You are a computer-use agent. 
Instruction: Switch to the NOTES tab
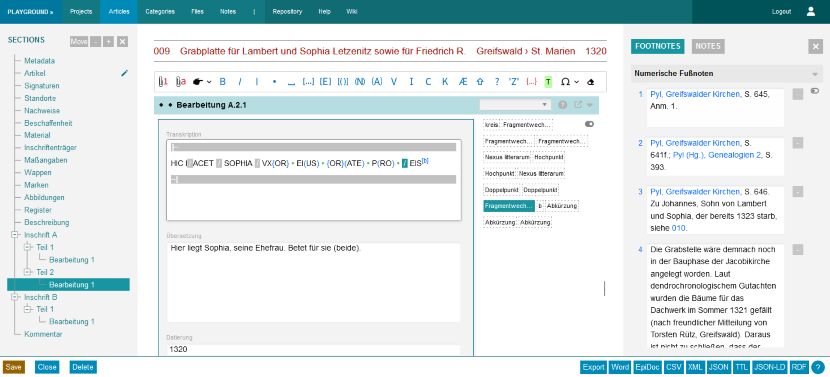pos(708,47)
